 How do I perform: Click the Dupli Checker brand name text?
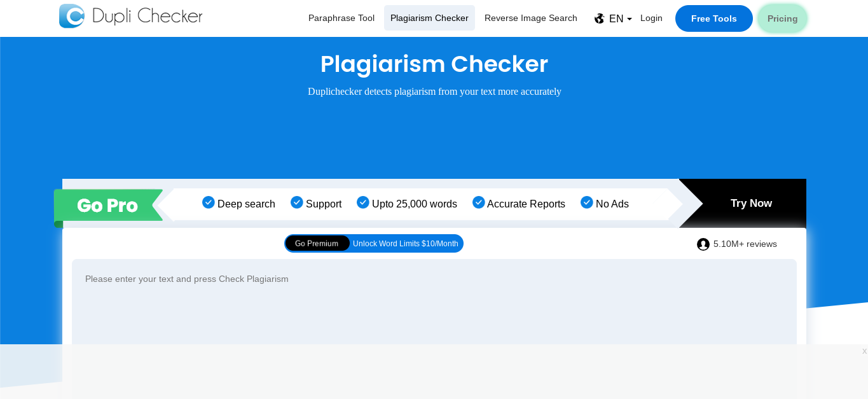click(148, 16)
